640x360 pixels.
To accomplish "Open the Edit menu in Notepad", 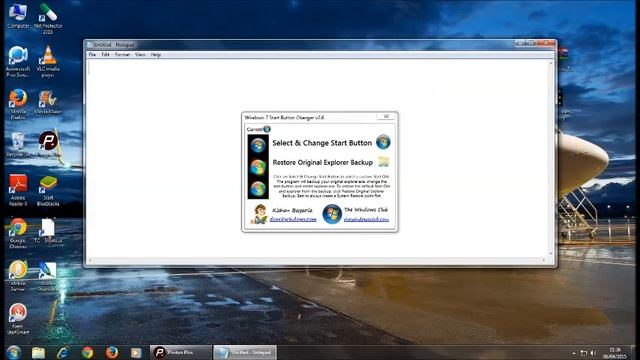I will point(105,54).
